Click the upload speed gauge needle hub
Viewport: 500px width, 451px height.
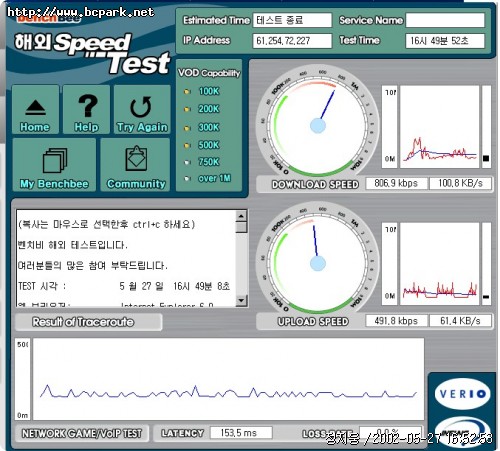[x=318, y=264]
